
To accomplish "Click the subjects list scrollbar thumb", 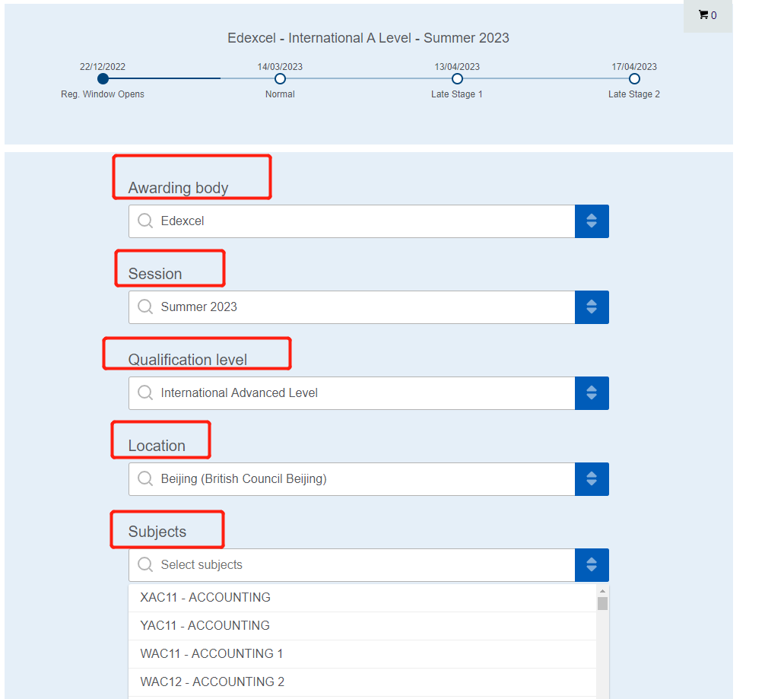I will coord(602,603).
